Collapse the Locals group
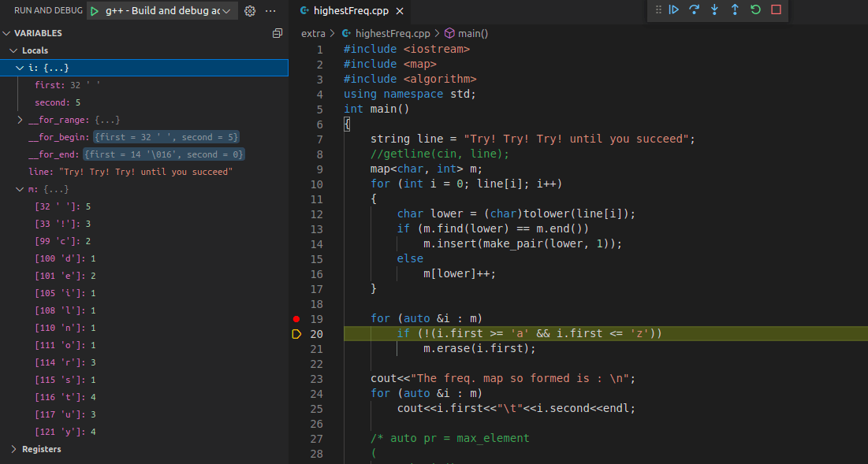 13,49
